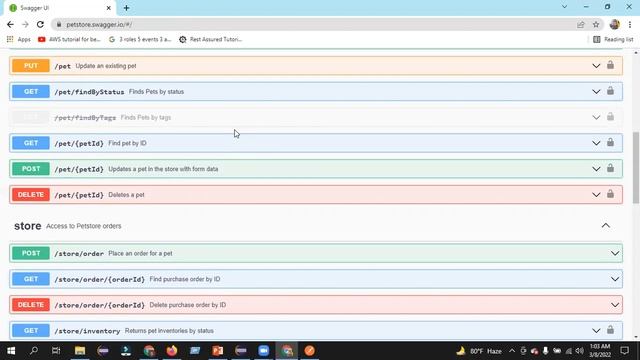Image resolution: width=640 pixels, height=360 pixels.
Task: Open 'AWS tutorial for be...' bookmark
Action: tap(69, 40)
